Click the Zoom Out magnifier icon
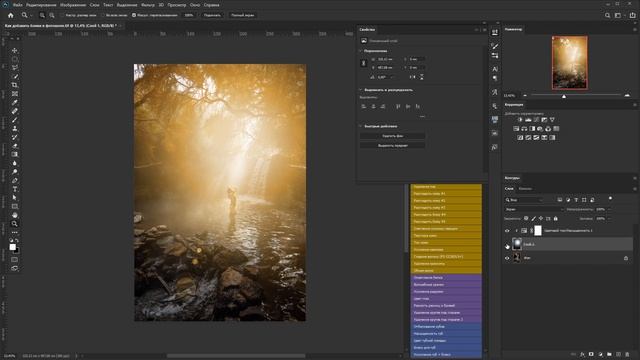 [52, 15]
